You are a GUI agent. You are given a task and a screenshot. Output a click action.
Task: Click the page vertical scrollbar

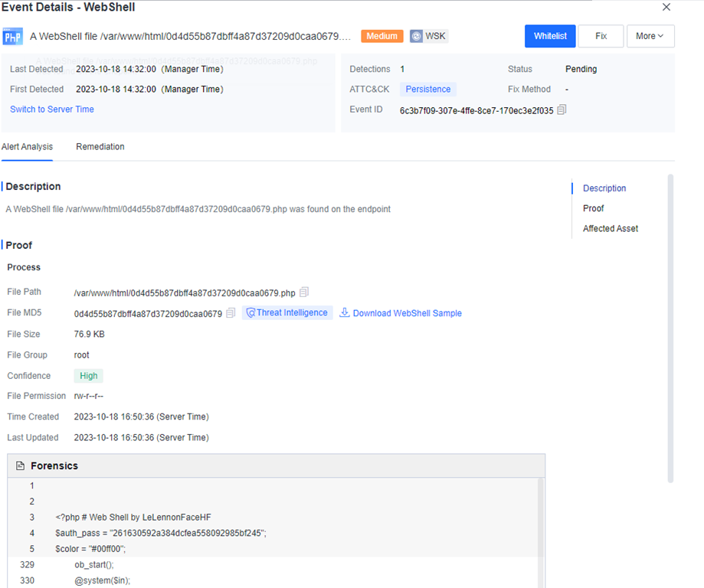click(x=671, y=329)
